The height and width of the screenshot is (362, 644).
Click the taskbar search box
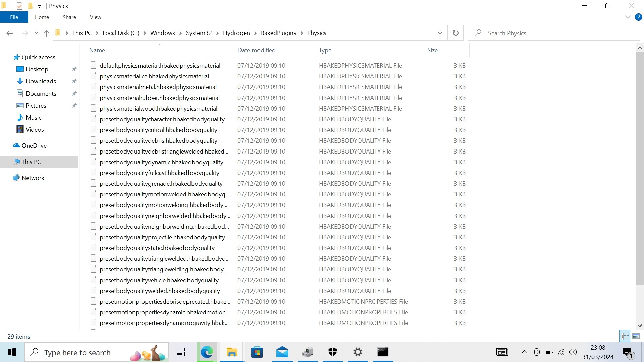coord(97,352)
